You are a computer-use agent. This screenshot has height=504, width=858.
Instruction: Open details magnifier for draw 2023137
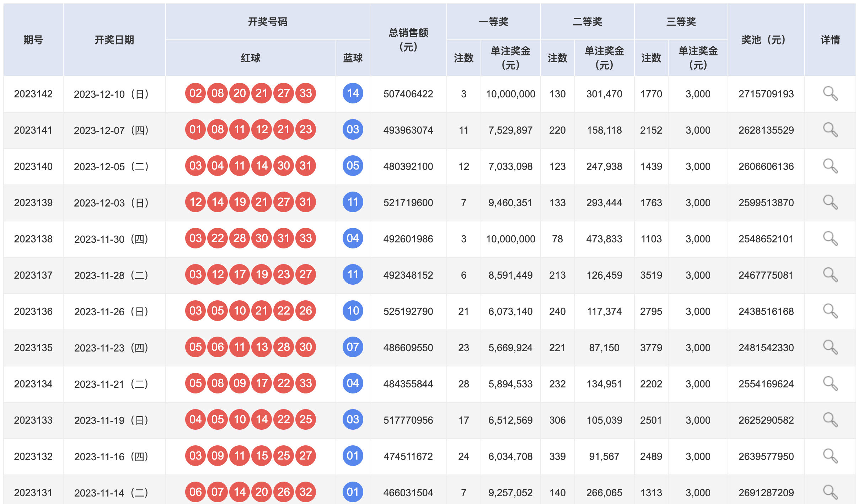point(830,275)
